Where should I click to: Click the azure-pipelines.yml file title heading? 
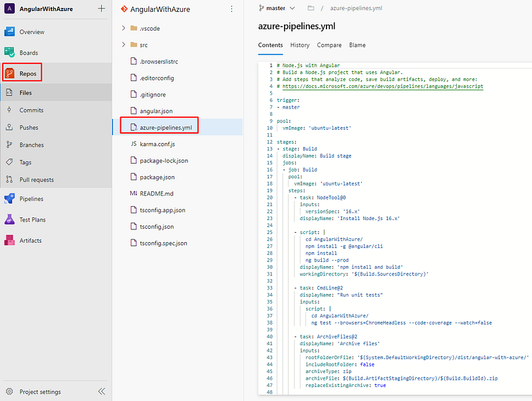(297, 26)
